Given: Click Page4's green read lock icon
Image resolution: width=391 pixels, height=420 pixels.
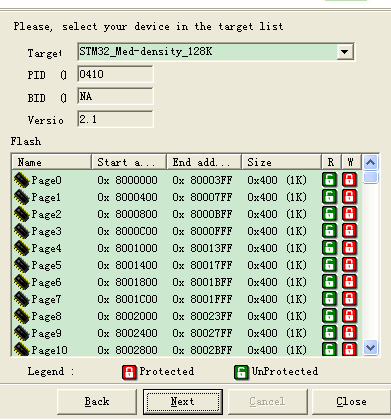Looking at the screenshot, I should [330, 248].
